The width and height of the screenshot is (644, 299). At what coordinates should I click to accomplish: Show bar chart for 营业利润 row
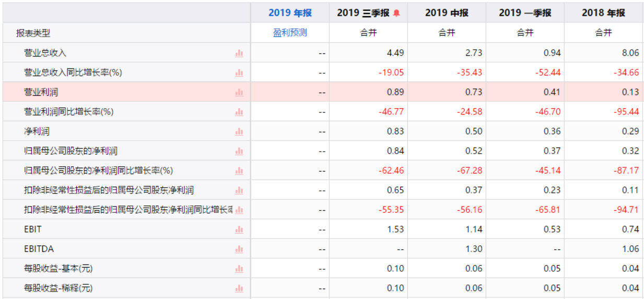pos(239,92)
